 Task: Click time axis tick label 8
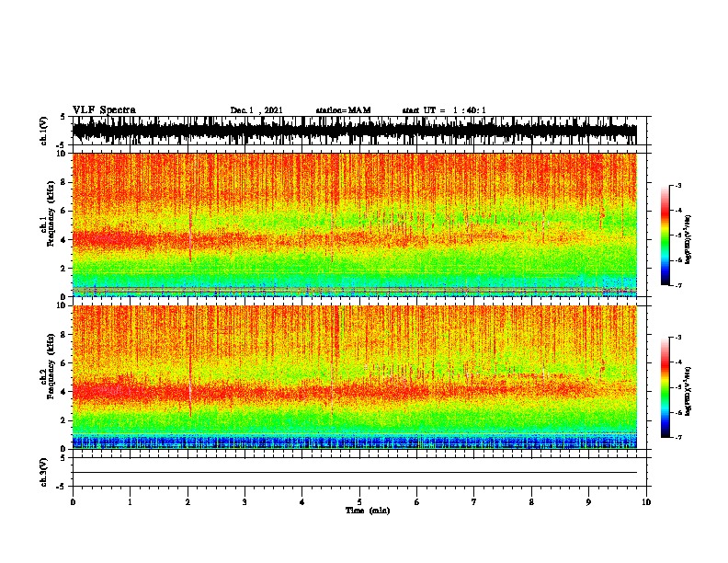click(x=531, y=502)
